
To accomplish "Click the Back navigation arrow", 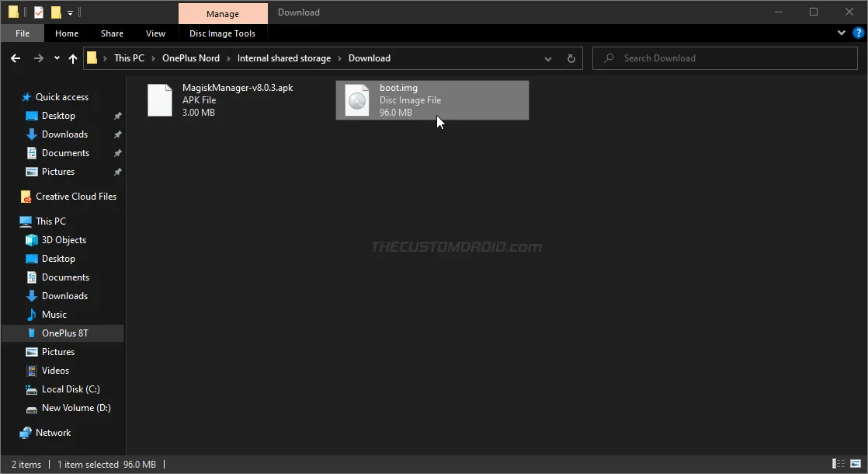I will pyautogui.click(x=16, y=58).
